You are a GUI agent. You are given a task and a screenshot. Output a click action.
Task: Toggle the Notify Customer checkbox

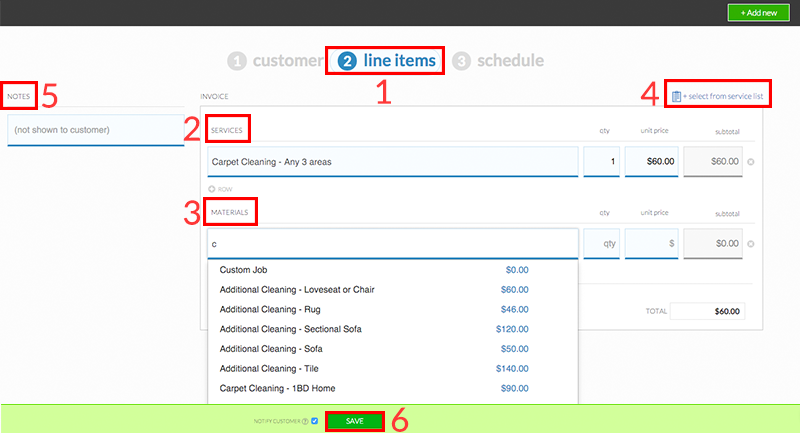tap(315, 422)
